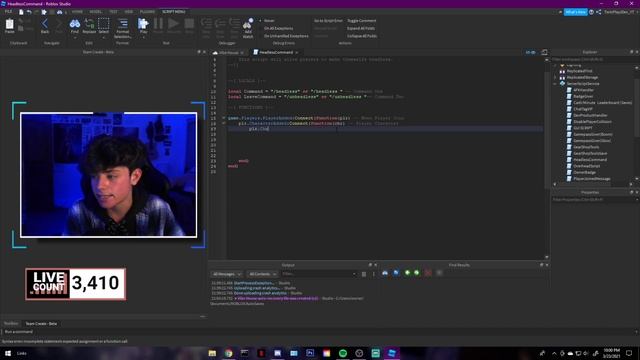Image resolution: width=640 pixels, height=360 pixels.
Task: Collapse the fold arrow on code line 15
Action: [224, 118]
